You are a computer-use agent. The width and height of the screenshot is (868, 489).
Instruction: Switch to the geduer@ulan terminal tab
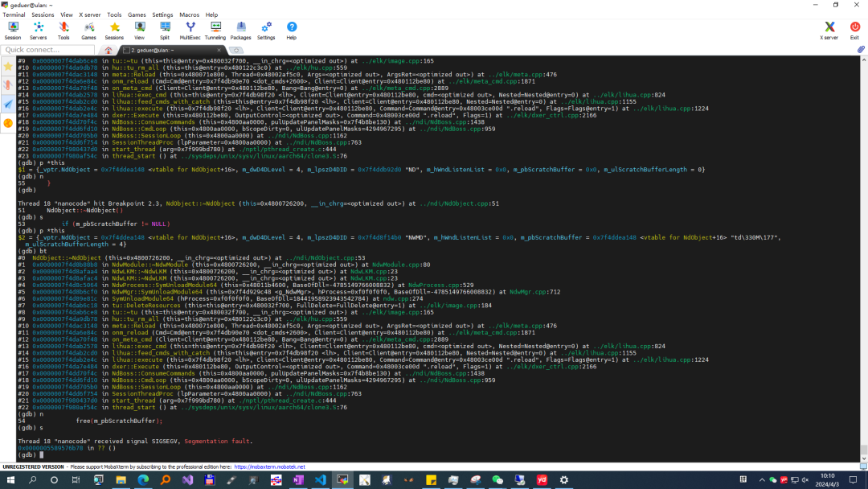pyautogui.click(x=161, y=49)
